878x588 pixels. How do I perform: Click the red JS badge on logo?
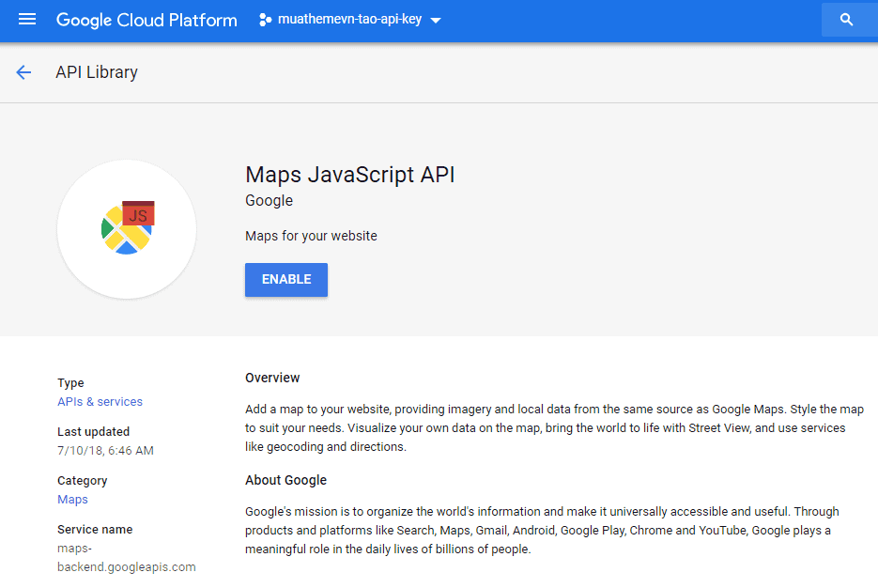point(138,215)
